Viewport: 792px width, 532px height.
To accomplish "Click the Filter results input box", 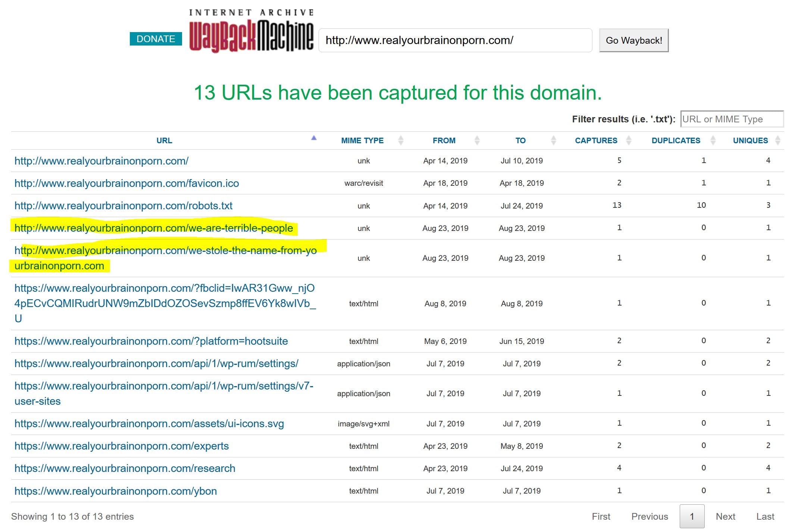I will click(x=731, y=119).
